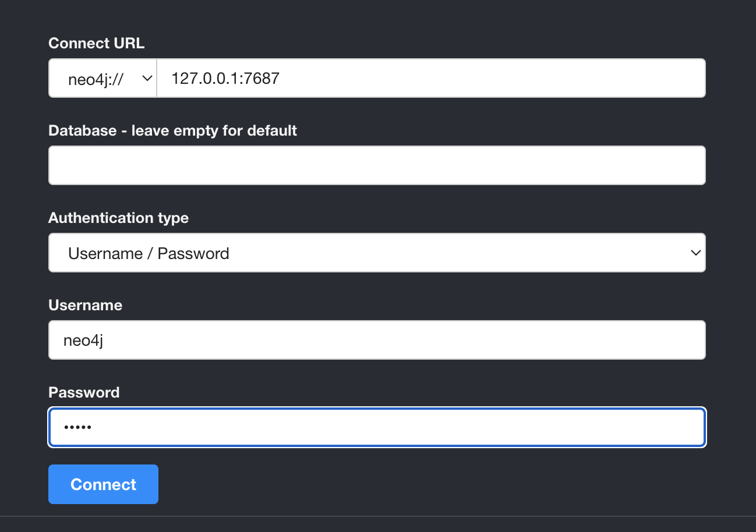The width and height of the screenshot is (756, 532).
Task: Click the right end of the Database field
Action: pos(693,165)
